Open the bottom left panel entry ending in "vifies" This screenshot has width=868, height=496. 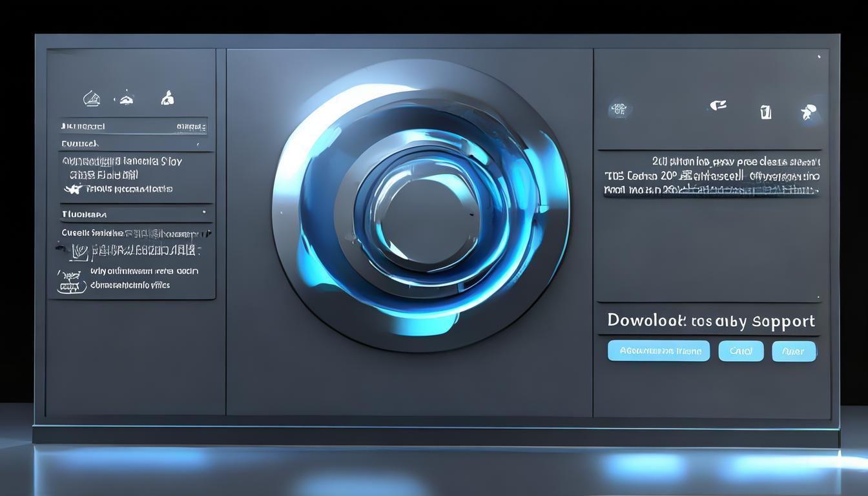pos(130,285)
